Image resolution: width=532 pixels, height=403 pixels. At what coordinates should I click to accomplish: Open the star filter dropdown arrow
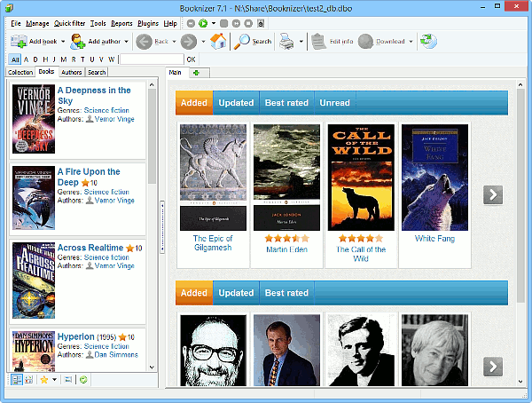[x=54, y=380]
